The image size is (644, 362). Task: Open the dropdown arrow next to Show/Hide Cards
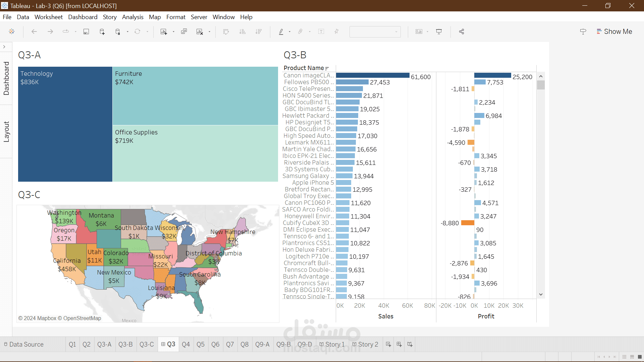pos(427,32)
